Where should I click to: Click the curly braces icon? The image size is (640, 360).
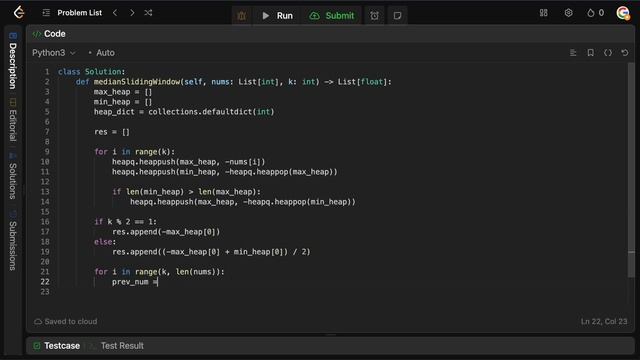tap(608, 53)
